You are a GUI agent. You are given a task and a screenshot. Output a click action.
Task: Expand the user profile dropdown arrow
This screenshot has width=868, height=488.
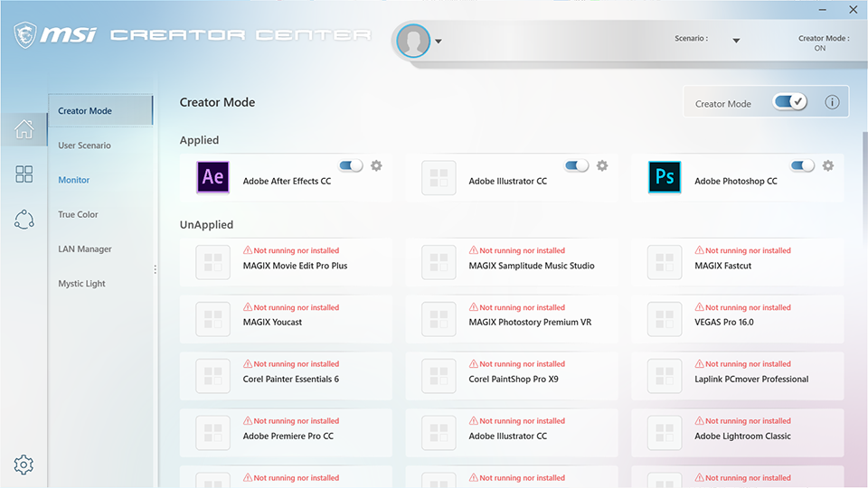(439, 42)
